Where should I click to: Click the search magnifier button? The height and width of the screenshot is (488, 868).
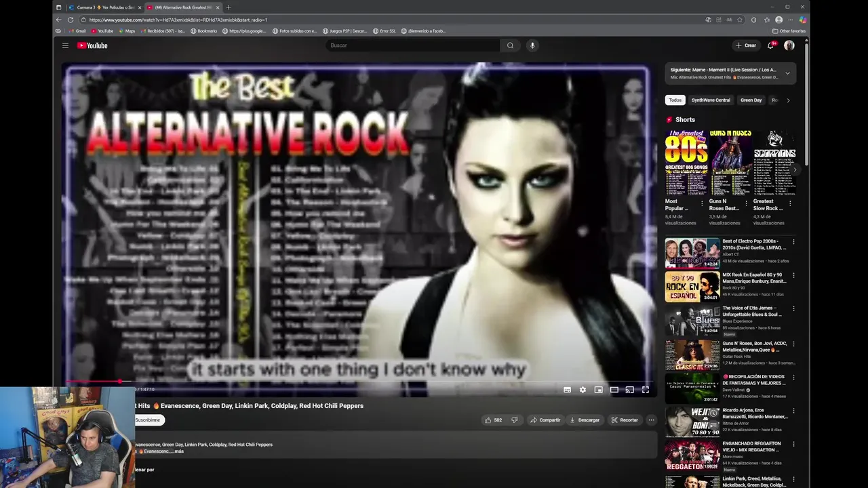[511, 45]
